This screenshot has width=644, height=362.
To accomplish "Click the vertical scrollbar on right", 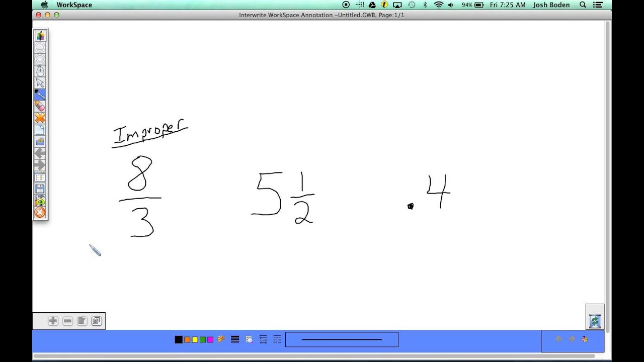I will coord(608,176).
